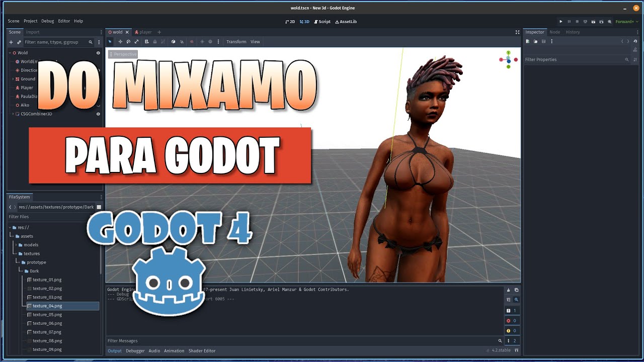Switch to the player scene tab
Viewport: 644px width, 362px height.
[x=143, y=32]
